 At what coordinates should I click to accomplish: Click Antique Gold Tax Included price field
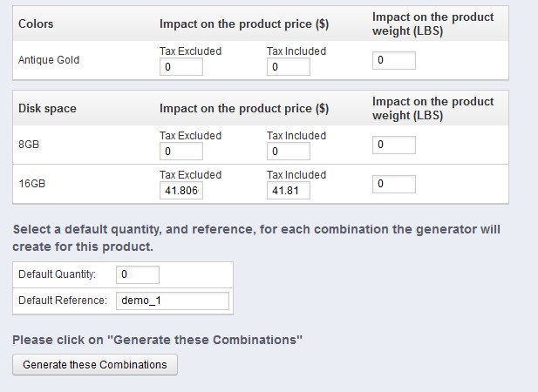pyautogui.click(x=288, y=67)
